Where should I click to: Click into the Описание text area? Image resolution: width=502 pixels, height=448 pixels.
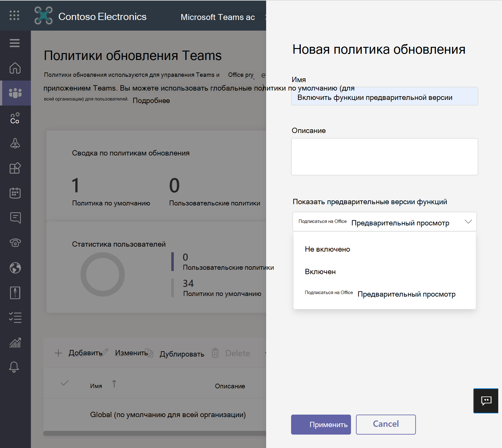[384, 157]
